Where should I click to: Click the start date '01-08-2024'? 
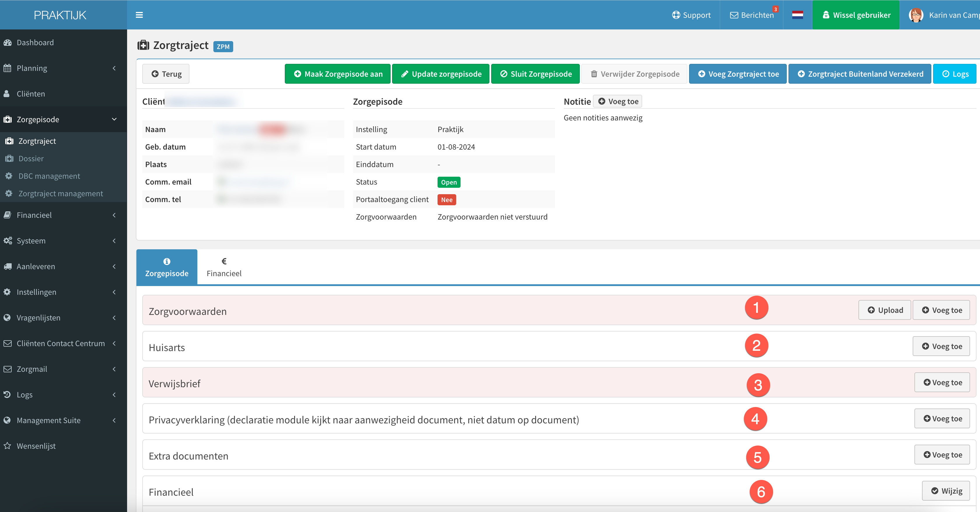tap(456, 147)
